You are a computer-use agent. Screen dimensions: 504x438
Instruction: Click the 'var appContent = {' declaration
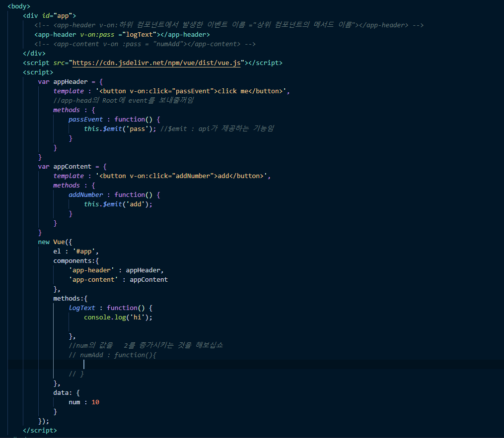click(72, 167)
